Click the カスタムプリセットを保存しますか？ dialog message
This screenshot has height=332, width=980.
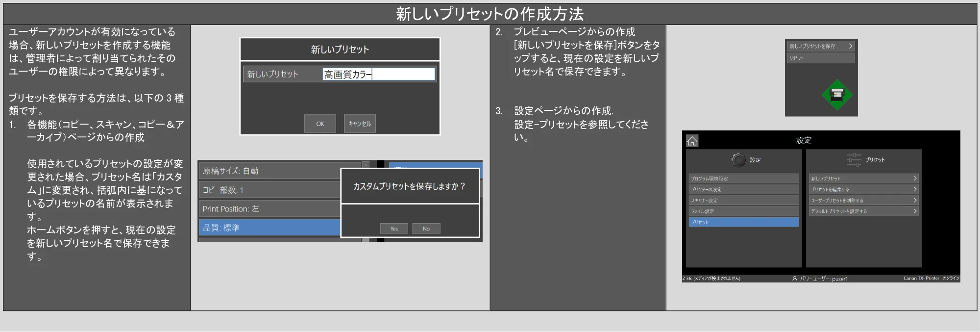coord(410,186)
